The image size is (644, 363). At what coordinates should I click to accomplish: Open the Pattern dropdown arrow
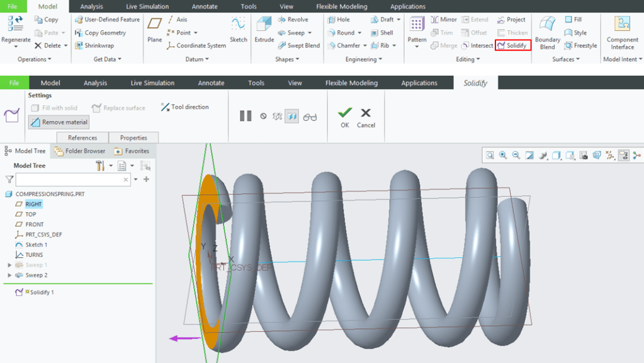coord(417,47)
